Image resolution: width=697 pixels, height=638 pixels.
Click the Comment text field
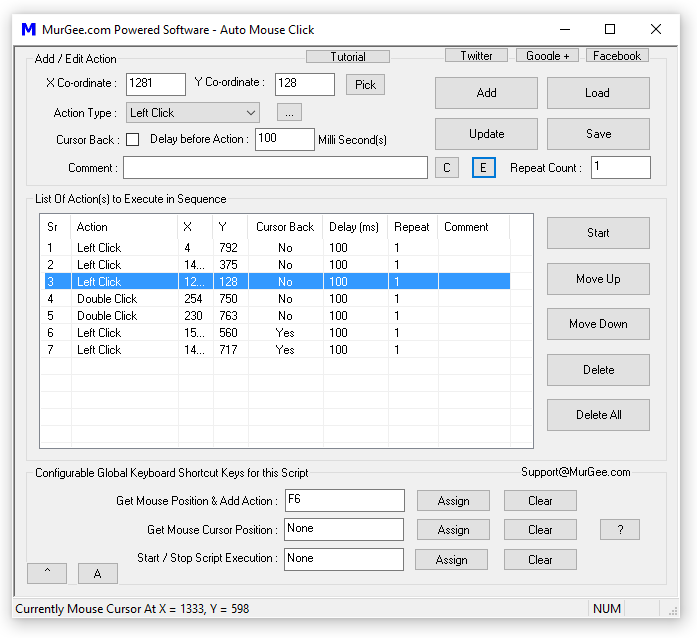click(x=275, y=168)
